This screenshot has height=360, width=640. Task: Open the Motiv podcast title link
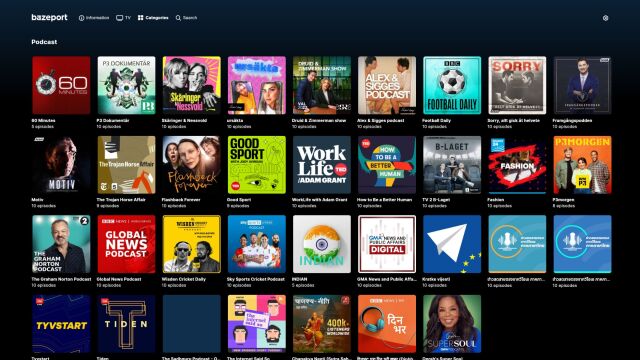pos(37,200)
